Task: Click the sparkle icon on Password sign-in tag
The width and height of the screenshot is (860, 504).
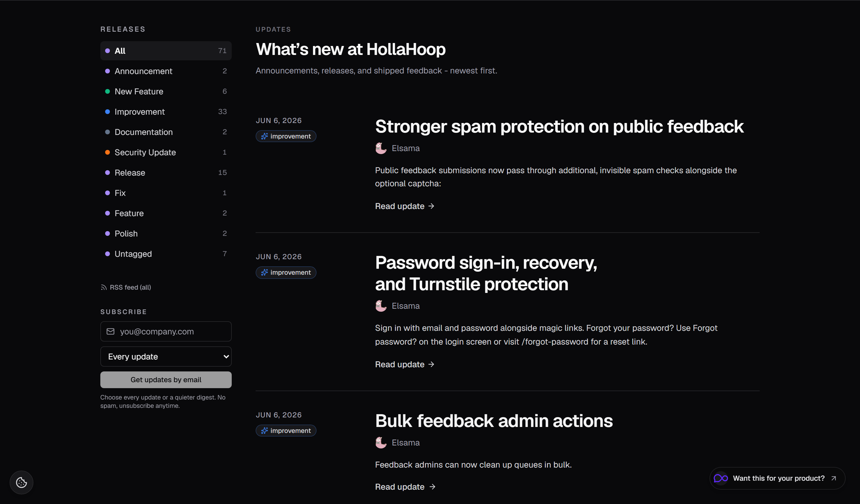Action: click(x=265, y=273)
